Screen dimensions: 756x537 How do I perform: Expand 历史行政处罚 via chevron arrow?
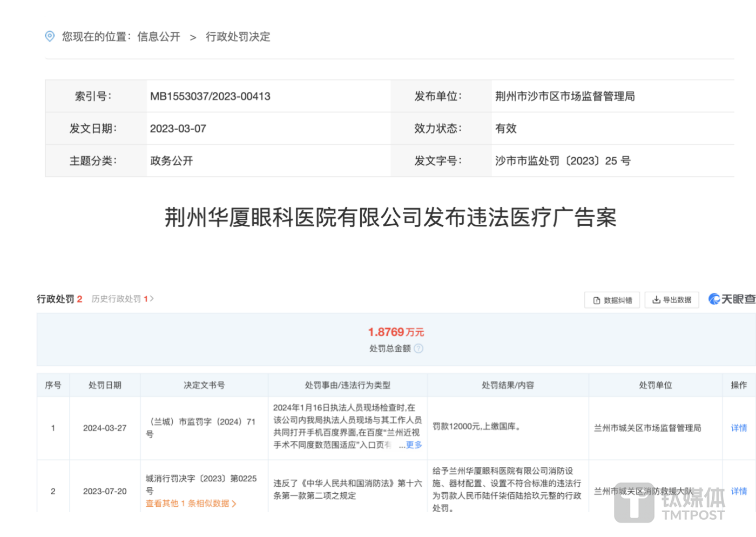tap(152, 298)
